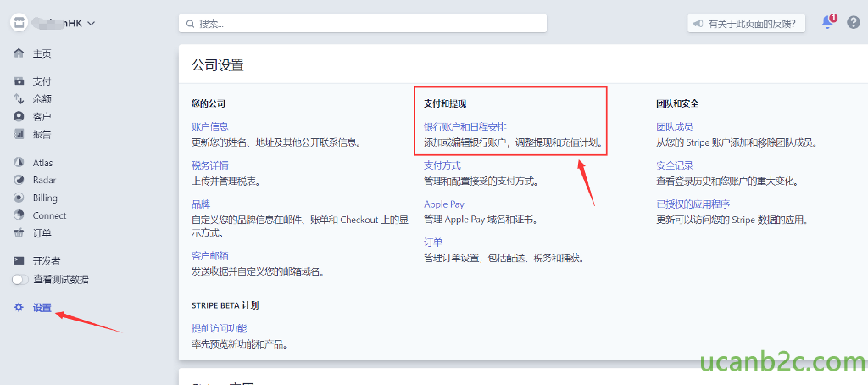Click the payments icon beside 支付
Screen dimensions: 868x385
[x=19, y=81]
